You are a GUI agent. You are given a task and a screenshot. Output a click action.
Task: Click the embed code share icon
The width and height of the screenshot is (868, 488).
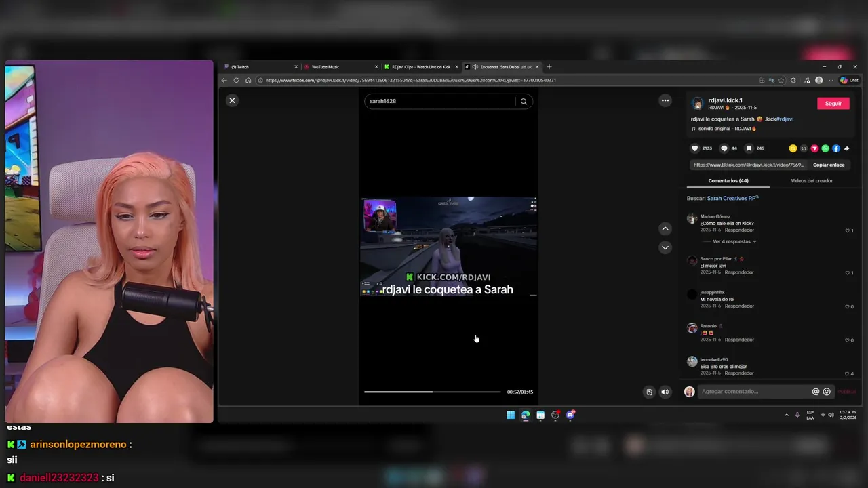(x=804, y=148)
